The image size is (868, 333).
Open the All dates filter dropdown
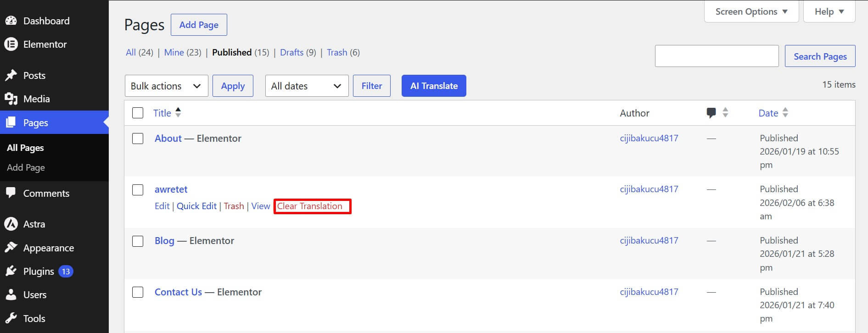coord(307,86)
